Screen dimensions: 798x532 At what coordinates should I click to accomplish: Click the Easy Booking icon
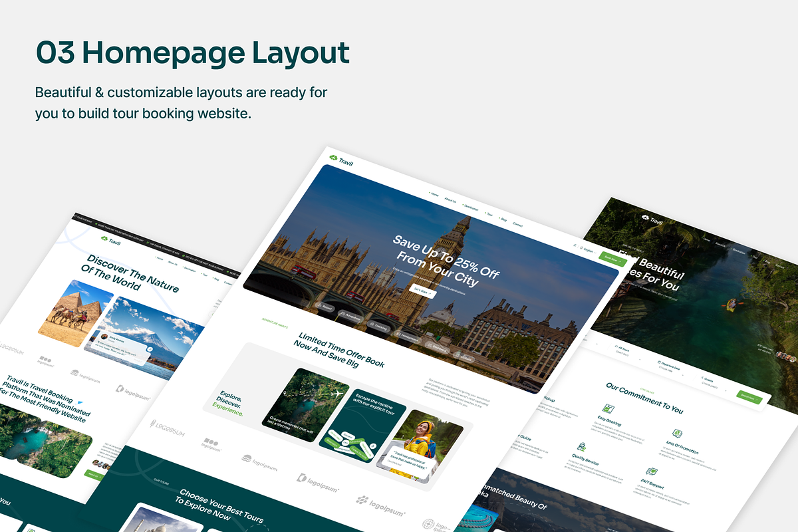click(608, 409)
